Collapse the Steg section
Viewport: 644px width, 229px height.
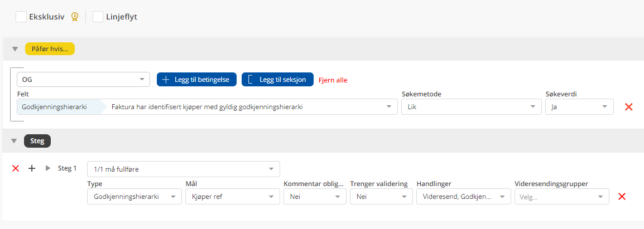click(15, 141)
